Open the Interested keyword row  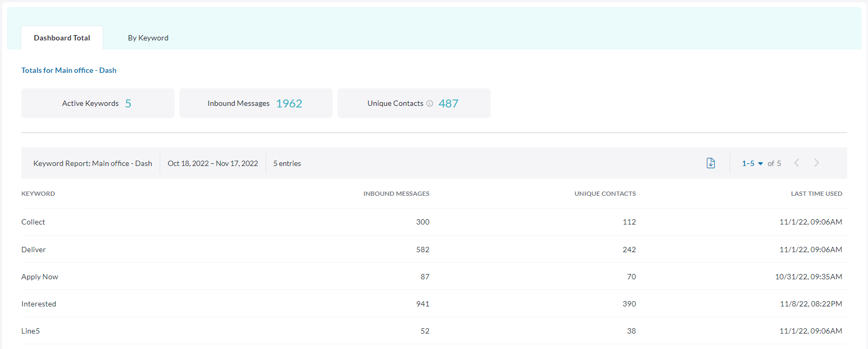(39, 304)
